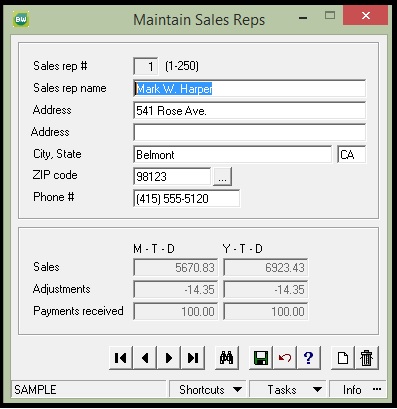Click the (1-250) range hint text
This screenshot has width=397, height=409.
[182, 66]
